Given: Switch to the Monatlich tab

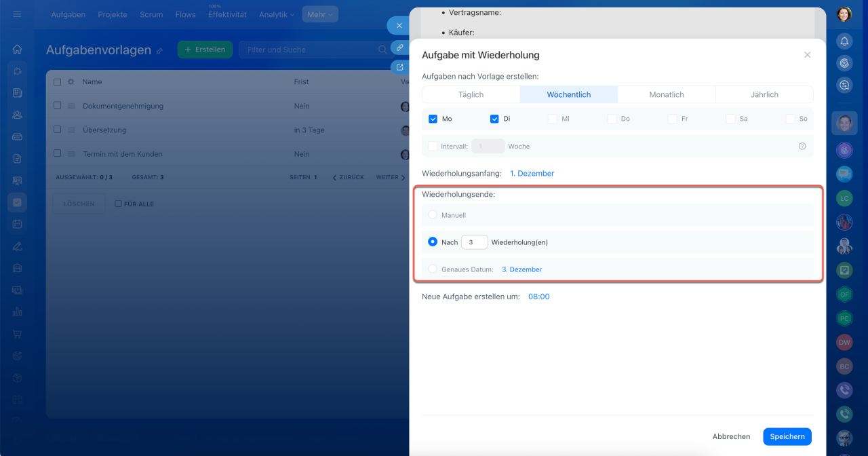Looking at the screenshot, I should [x=667, y=94].
